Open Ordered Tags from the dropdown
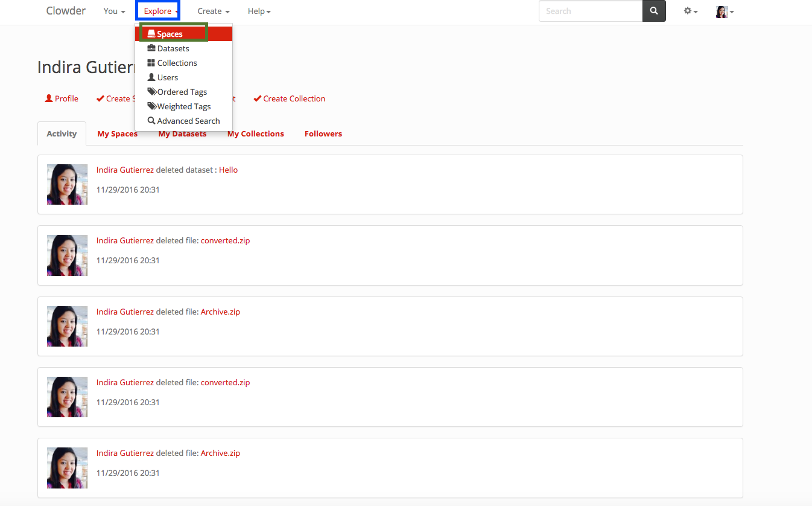The height and width of the screenshot is (506, 812). click(x=182, y=92)
